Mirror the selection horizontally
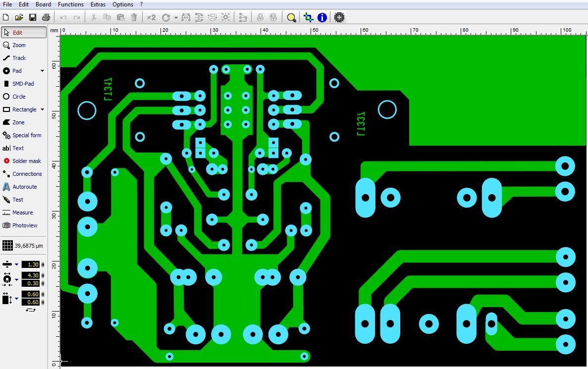 click(186, 17)
